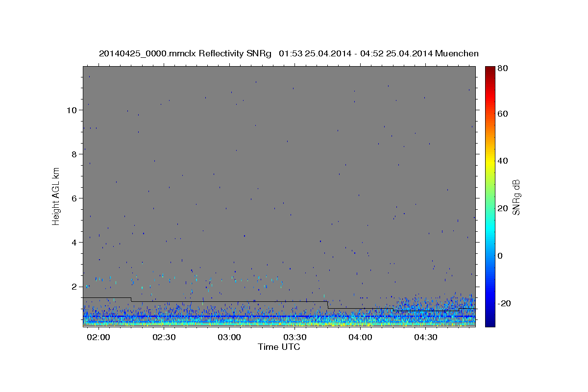Click the 02:30 time tick label
Screen dimensions: 588x392
coord(165,337)
